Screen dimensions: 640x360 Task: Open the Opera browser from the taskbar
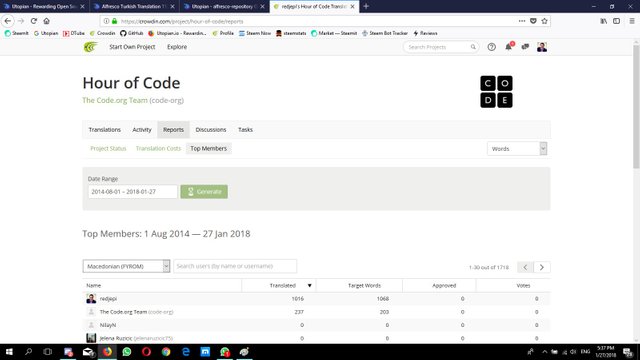[x=146, y=351]
